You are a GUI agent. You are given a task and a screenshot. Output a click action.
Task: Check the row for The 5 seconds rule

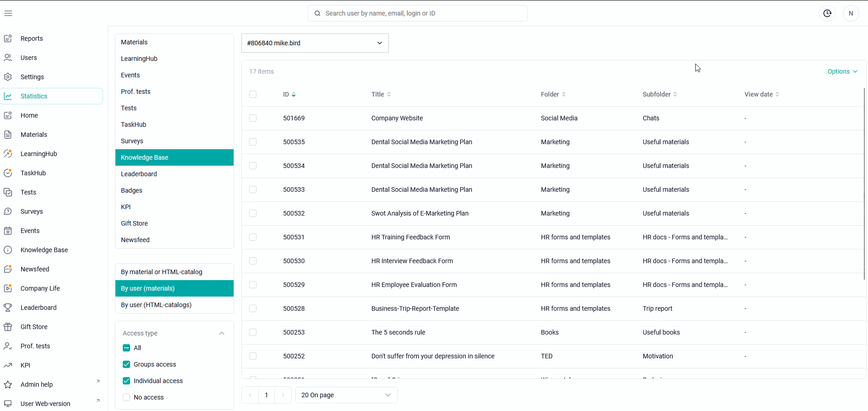tap(253, 332)
